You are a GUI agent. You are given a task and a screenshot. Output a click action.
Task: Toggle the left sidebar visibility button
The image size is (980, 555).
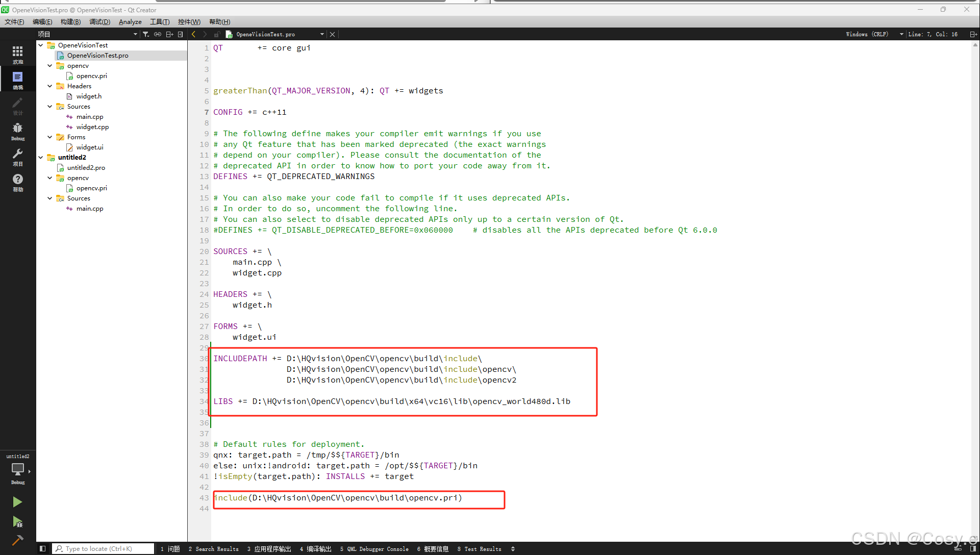tap(42, 549)
